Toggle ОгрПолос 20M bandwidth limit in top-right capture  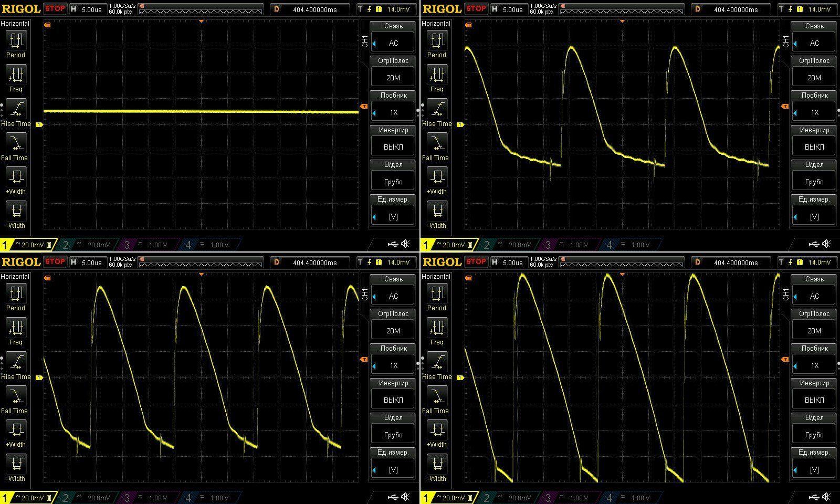point(814,71)
